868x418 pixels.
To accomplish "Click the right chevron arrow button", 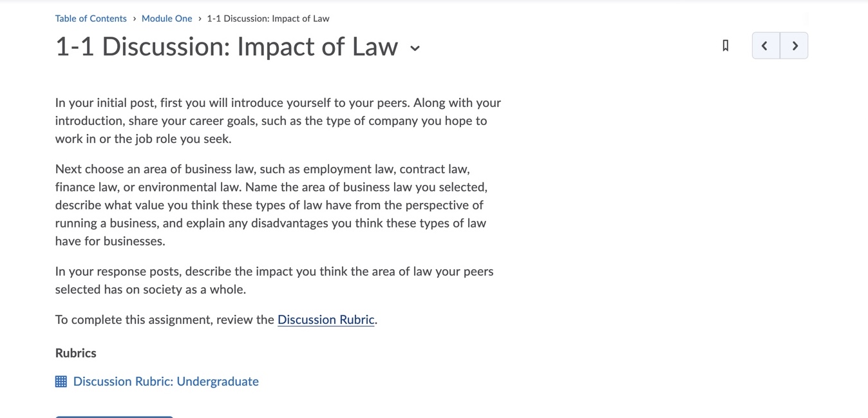I will 794,45.
